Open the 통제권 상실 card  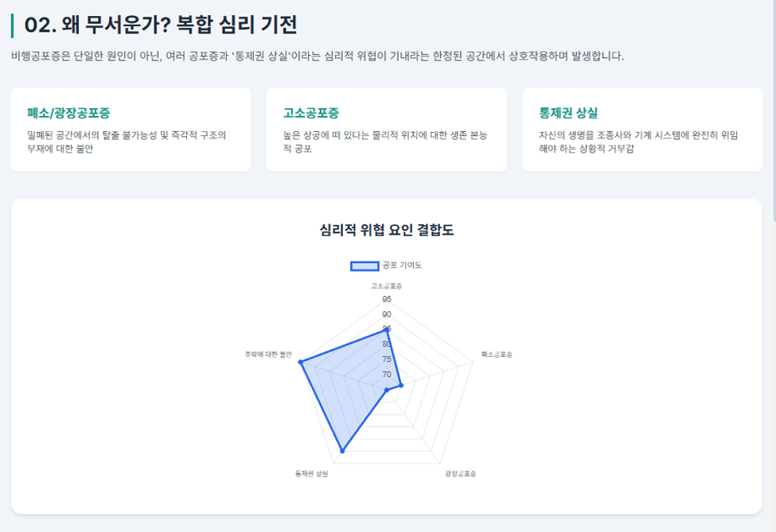(642, 130)
